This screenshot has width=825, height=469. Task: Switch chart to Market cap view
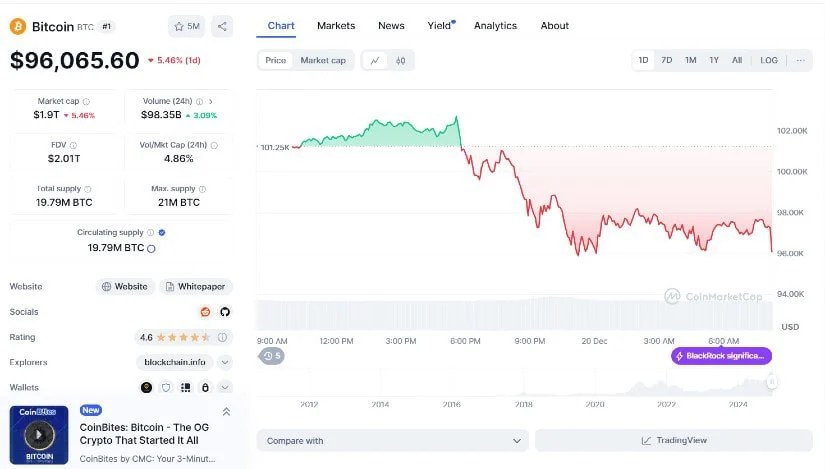coord(323,60)
